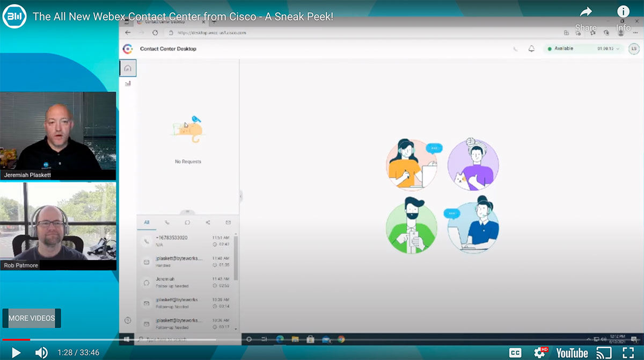
Task: Select the phone filter icon above the task list
Action: pos(167,222)
